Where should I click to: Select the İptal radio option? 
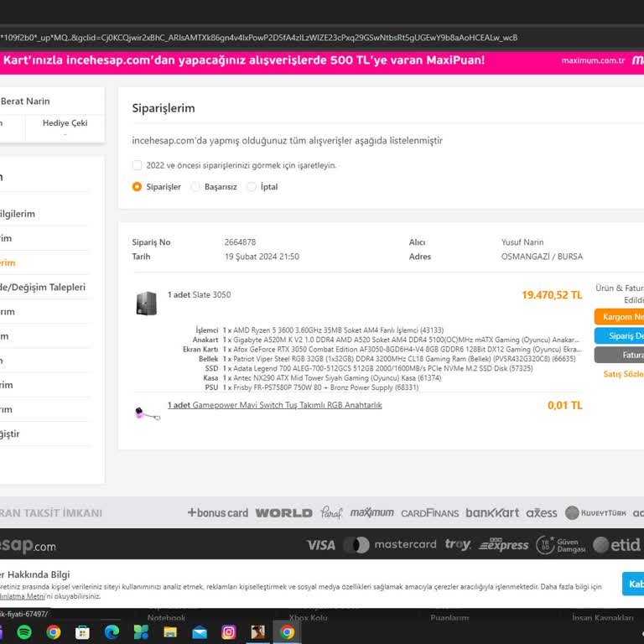(x=252, y=186)
